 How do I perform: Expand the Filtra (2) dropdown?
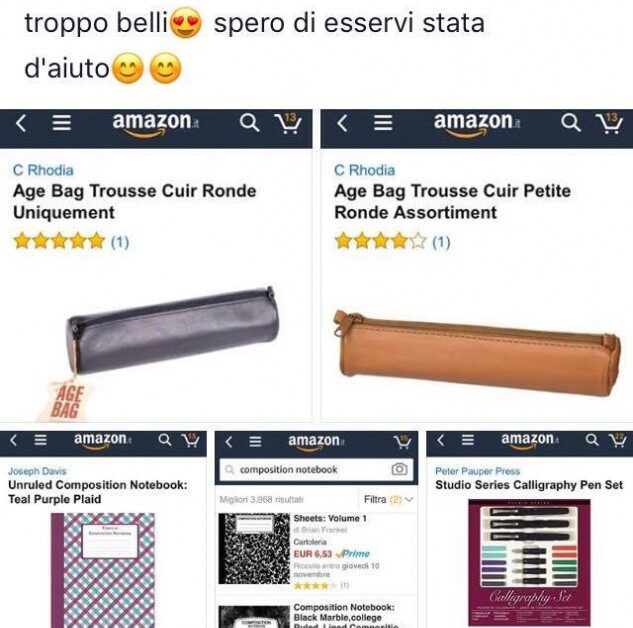[388, 500]
